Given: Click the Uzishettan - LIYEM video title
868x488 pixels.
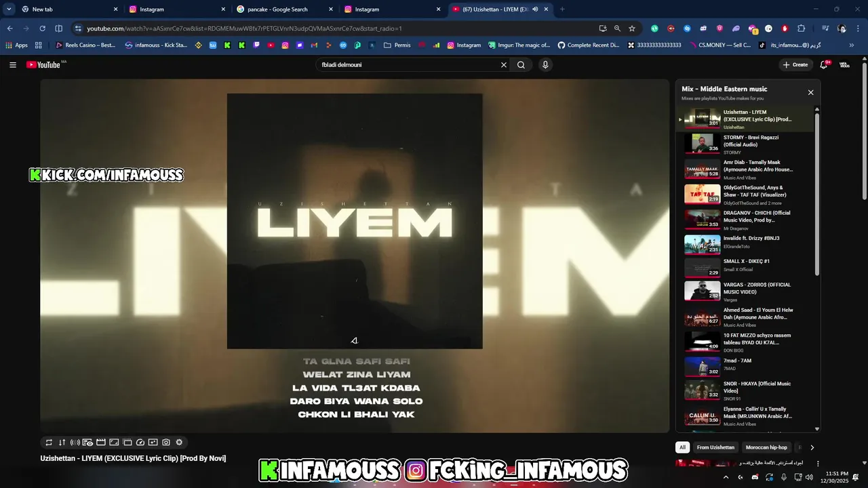Looking at the screenshot, I should pos(133,459).
